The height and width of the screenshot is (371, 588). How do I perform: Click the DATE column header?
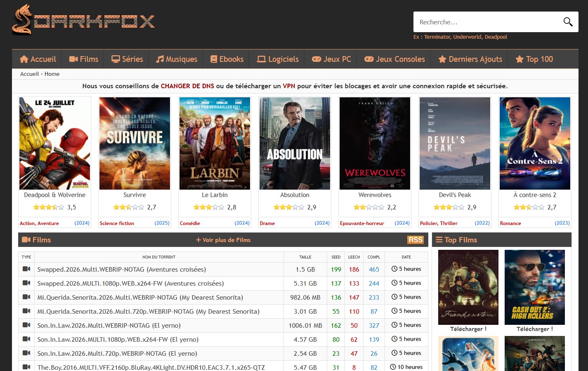point(406,257)
